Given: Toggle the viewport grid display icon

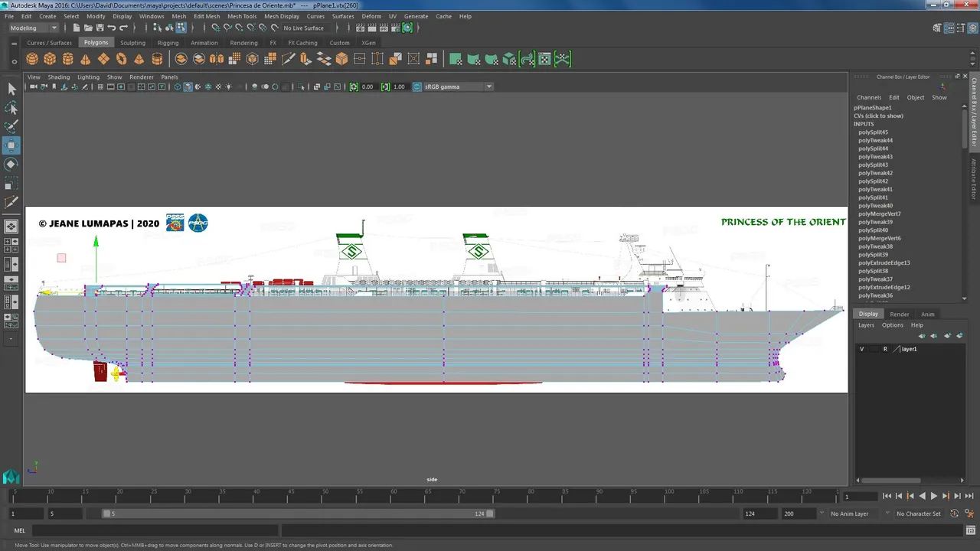Looking at the screenshot, I should (x=100, y=86).
